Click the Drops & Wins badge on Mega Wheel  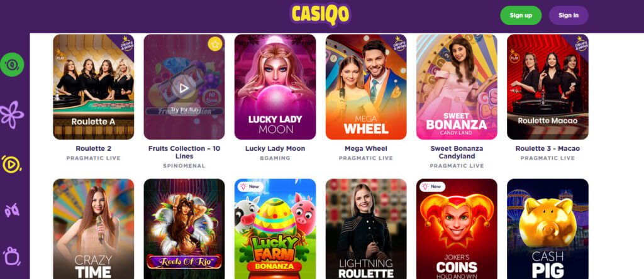pos(399,43)
